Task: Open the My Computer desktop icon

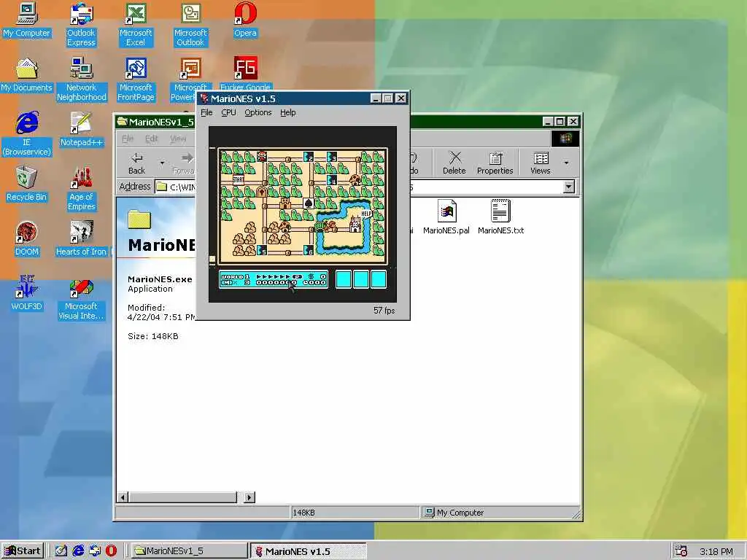Action: point(26,20)
